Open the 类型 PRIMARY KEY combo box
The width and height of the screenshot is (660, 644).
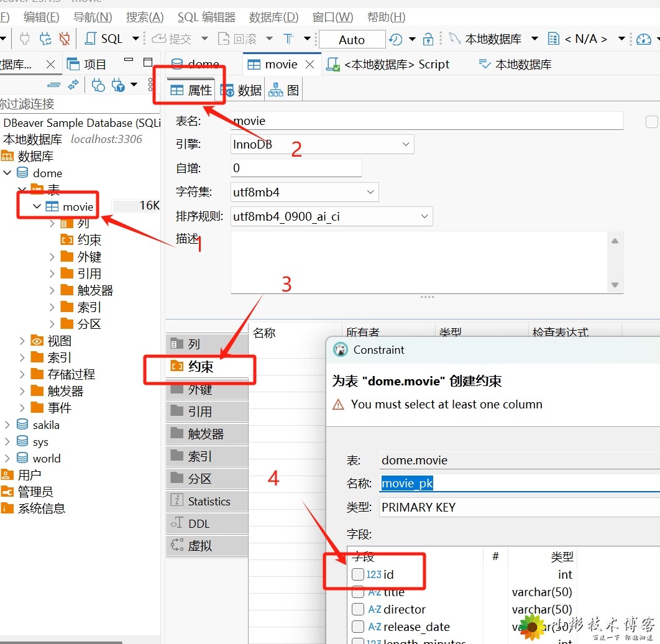520,507
